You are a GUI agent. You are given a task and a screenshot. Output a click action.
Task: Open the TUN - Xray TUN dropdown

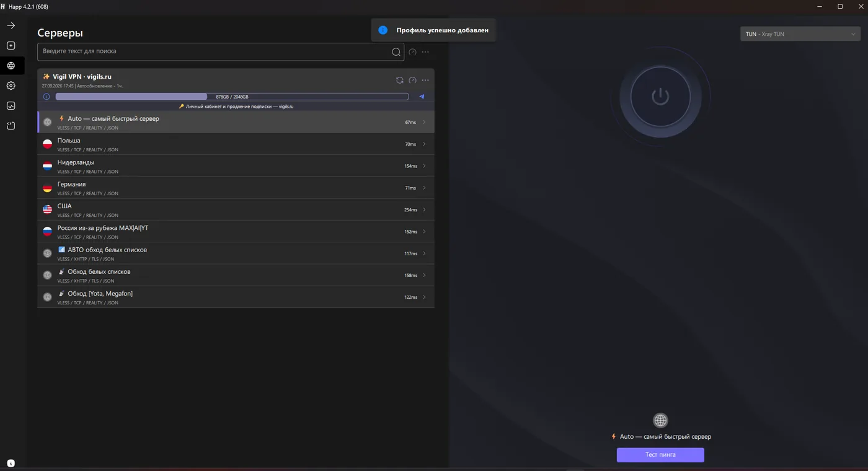coord(800,34)
